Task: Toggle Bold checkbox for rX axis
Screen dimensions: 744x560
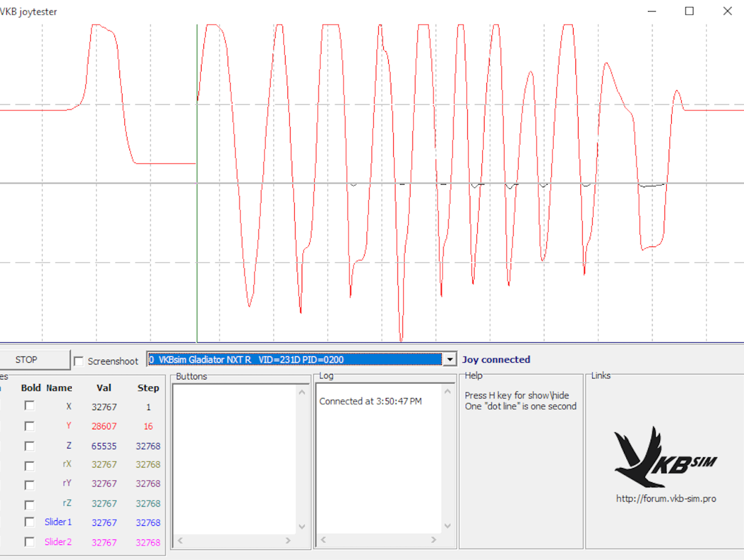Action: tap(29, 465)
